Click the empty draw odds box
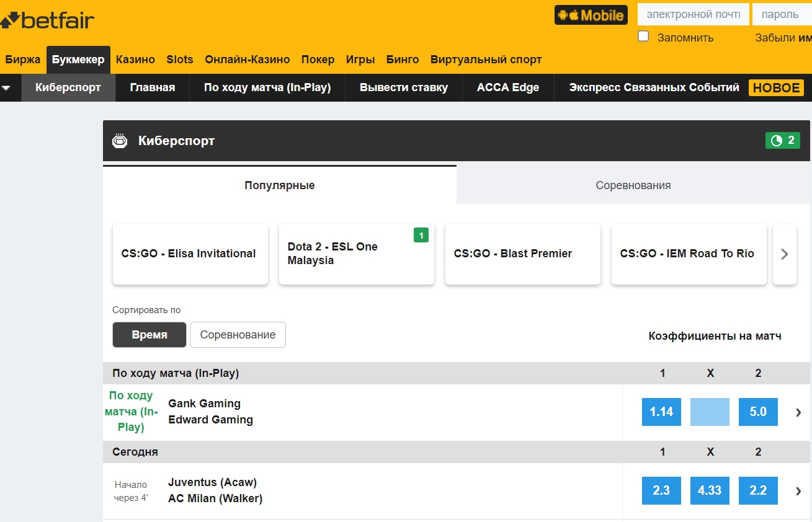The height and width of the screenshot is (522, 812). click(710, 412)
